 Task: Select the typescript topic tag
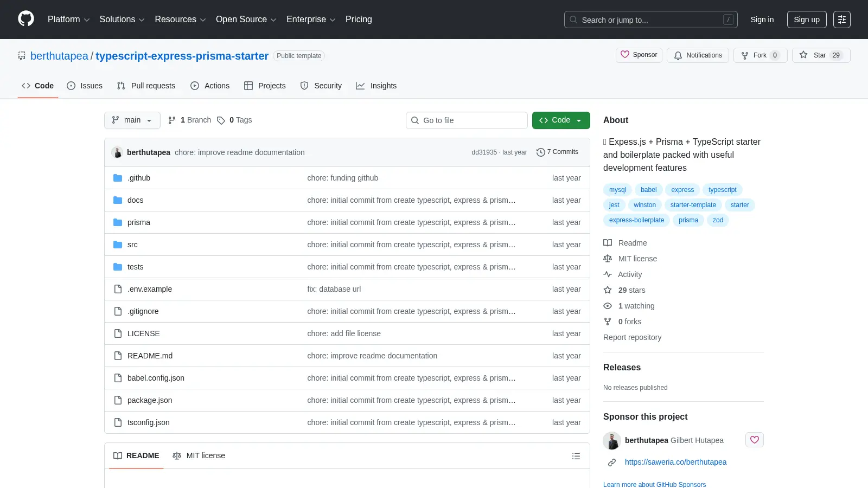coord(722,190)
